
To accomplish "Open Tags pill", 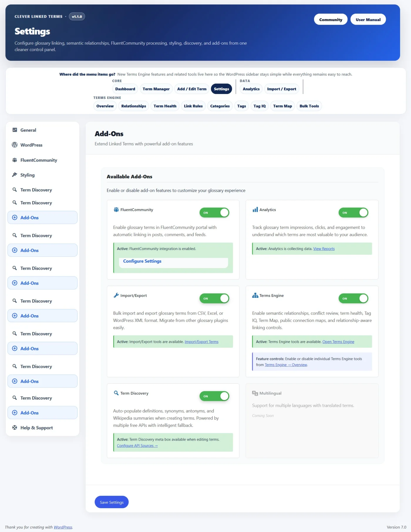I will point(242,106).
